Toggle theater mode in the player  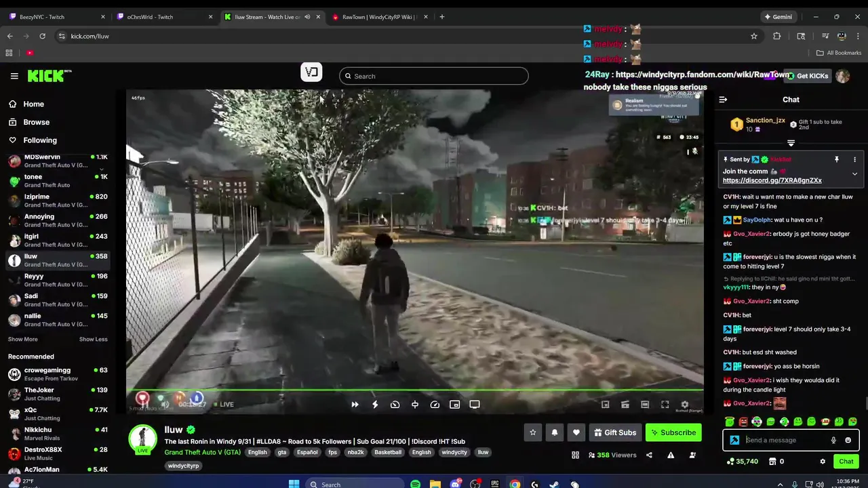(x=645, y=405)
